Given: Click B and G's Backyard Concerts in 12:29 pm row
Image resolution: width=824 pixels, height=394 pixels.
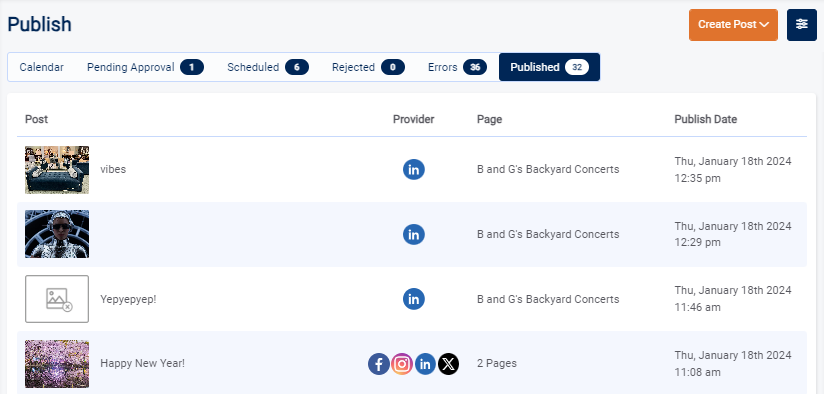Looking at the screenshot, I should click(548, 234).
